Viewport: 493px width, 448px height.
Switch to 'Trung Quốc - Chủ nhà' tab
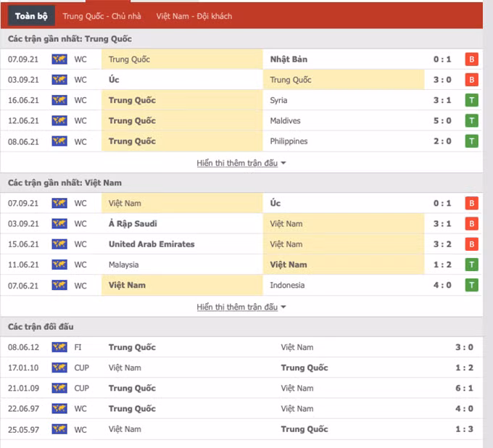pos(101,16)
